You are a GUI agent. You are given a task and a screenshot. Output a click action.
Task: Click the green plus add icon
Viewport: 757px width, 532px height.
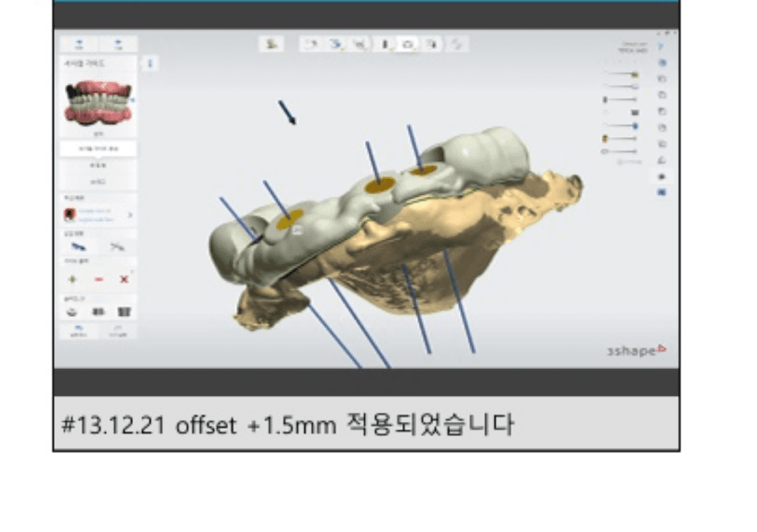point(72,279)
